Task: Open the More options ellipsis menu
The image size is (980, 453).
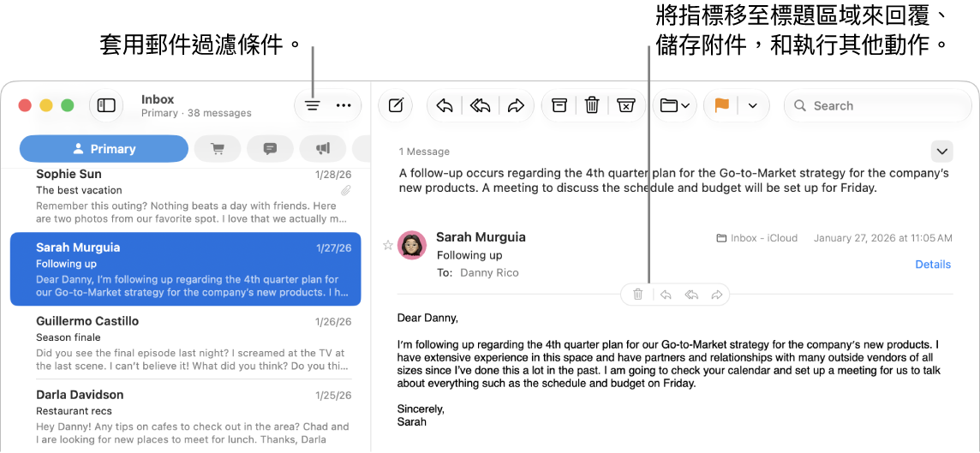Action: tap(344, 106)
